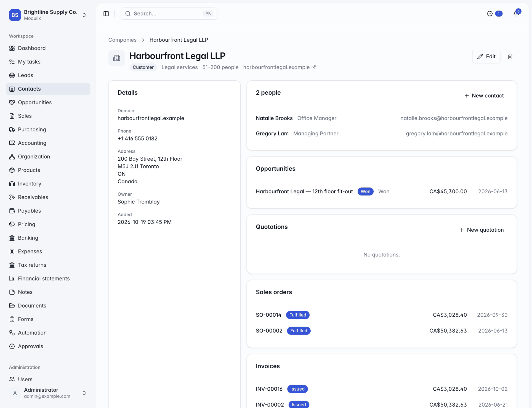Viewport: 532px width, 408px height.
Task: Open the approvals check icon in header
Action: pos(489,14)
